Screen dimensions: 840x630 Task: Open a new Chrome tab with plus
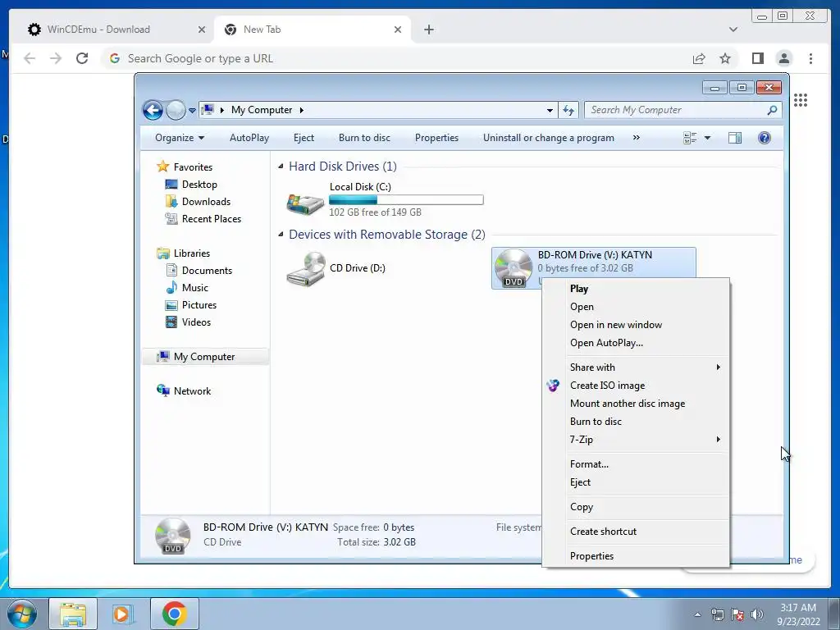428,30
